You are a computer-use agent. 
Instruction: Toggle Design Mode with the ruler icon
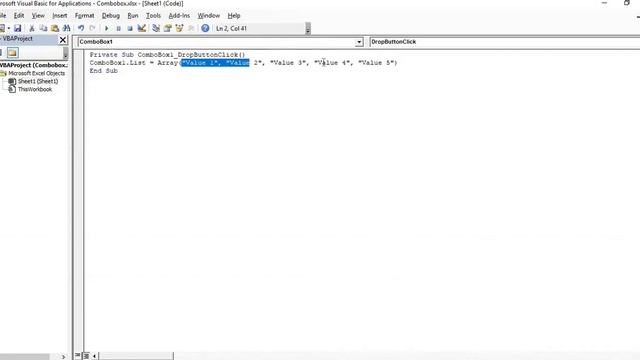(142, 28)
